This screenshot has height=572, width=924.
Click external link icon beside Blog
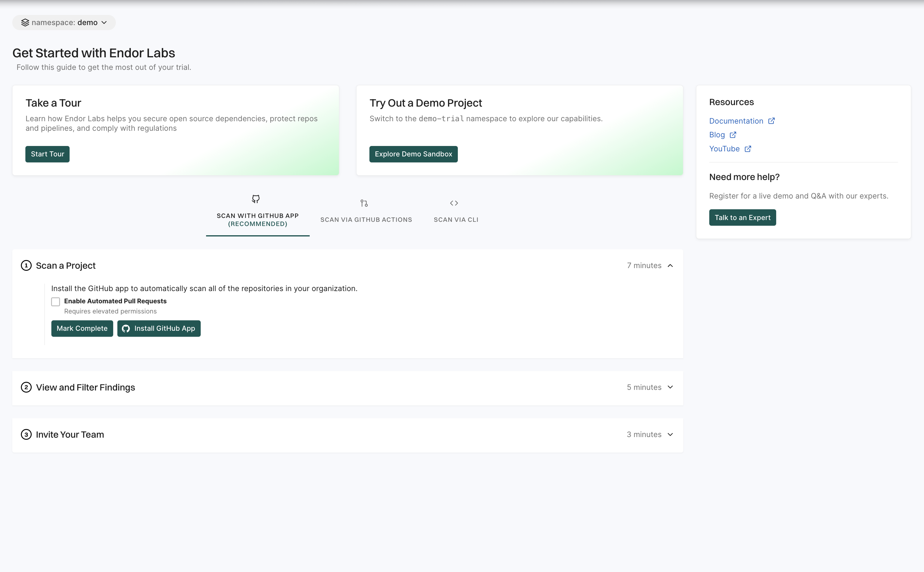(x=733, y=135)
